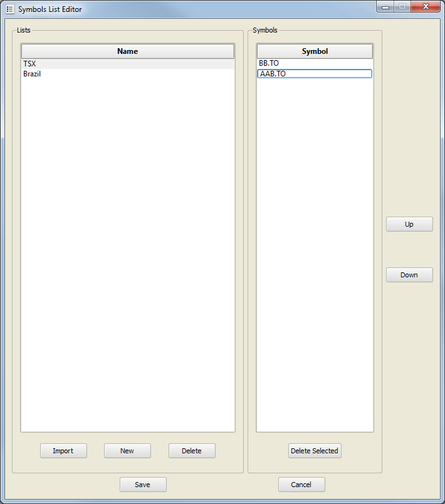
Task: Click the maximize window button
Action: click(402, 7)
